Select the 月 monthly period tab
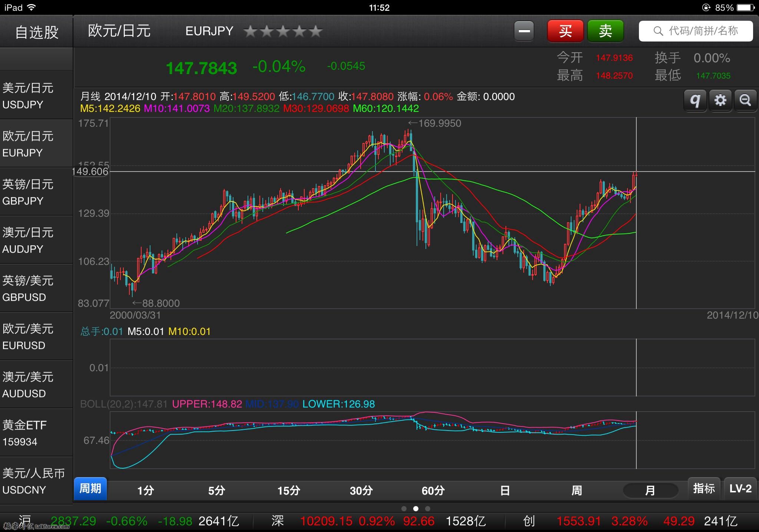The height and width of the screenshot is (532, 759). point(650,491)
